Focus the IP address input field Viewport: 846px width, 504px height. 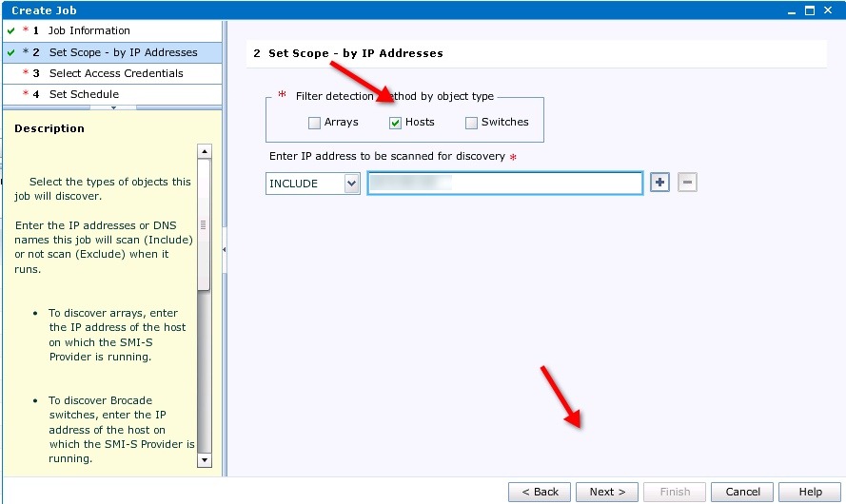pos(504,184)
